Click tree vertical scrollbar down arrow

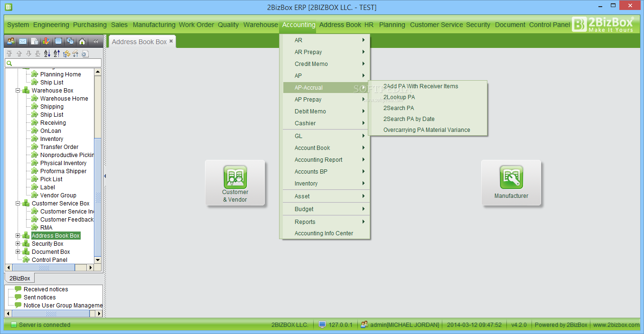coord(98,260)
